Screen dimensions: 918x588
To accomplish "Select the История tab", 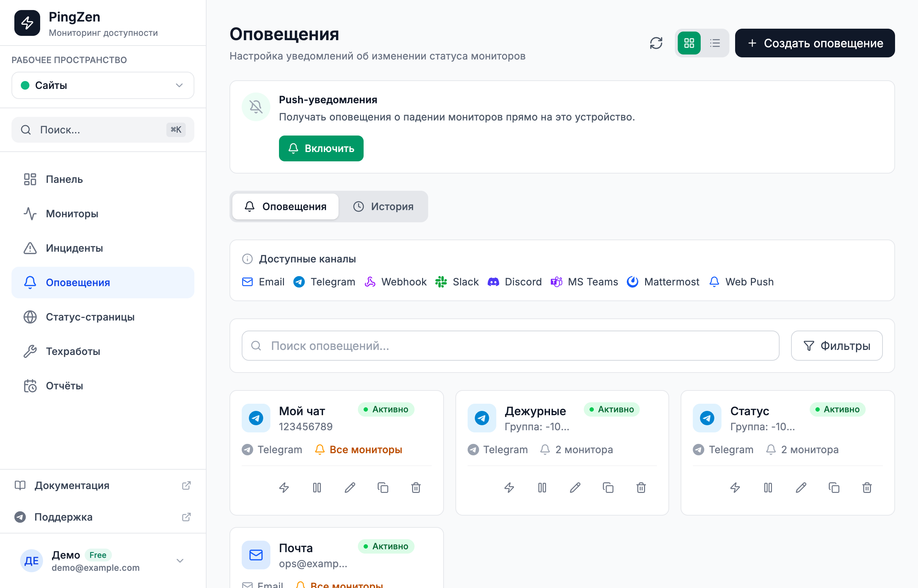I will 383,207.
